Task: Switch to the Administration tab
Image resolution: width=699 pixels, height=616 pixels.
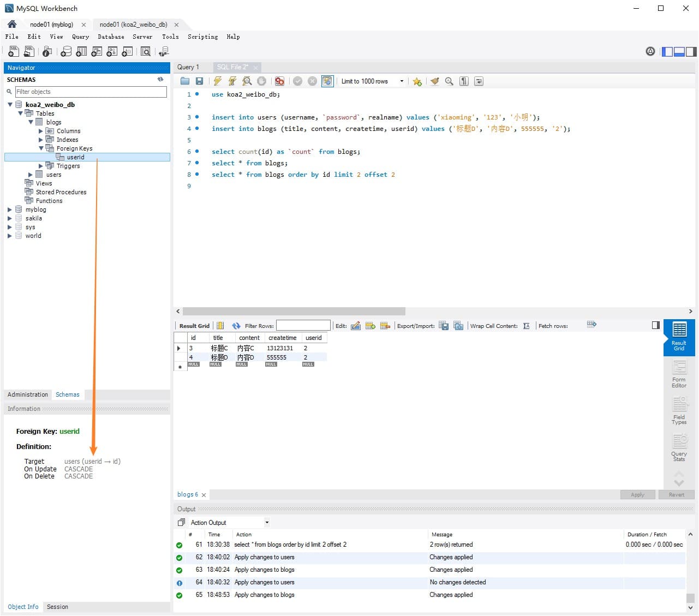Action: coord(28,394)
